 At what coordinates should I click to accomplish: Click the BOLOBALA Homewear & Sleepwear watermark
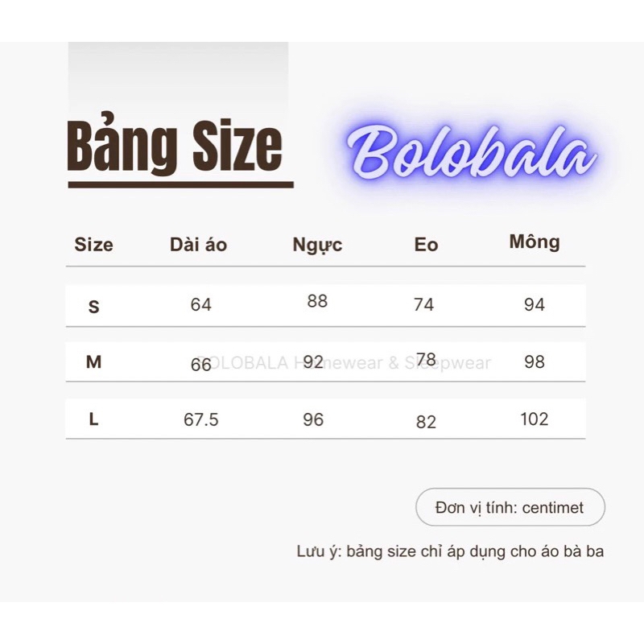[345, 363]
